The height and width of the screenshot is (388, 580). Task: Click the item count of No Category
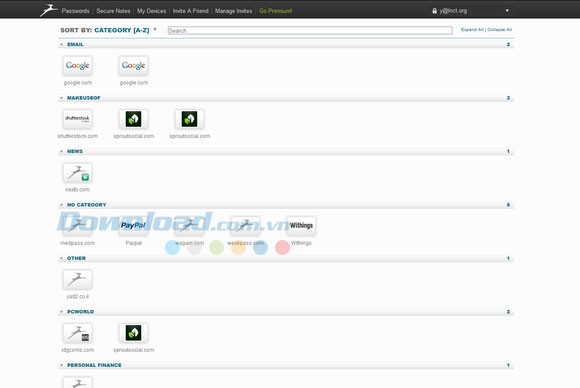point(508,205)
